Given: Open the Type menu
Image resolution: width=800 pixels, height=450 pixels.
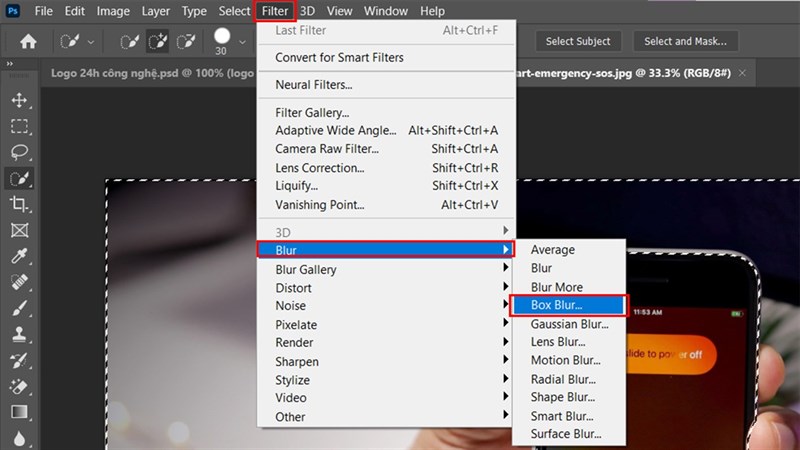Looking at the screenshot, I should 194,11.
